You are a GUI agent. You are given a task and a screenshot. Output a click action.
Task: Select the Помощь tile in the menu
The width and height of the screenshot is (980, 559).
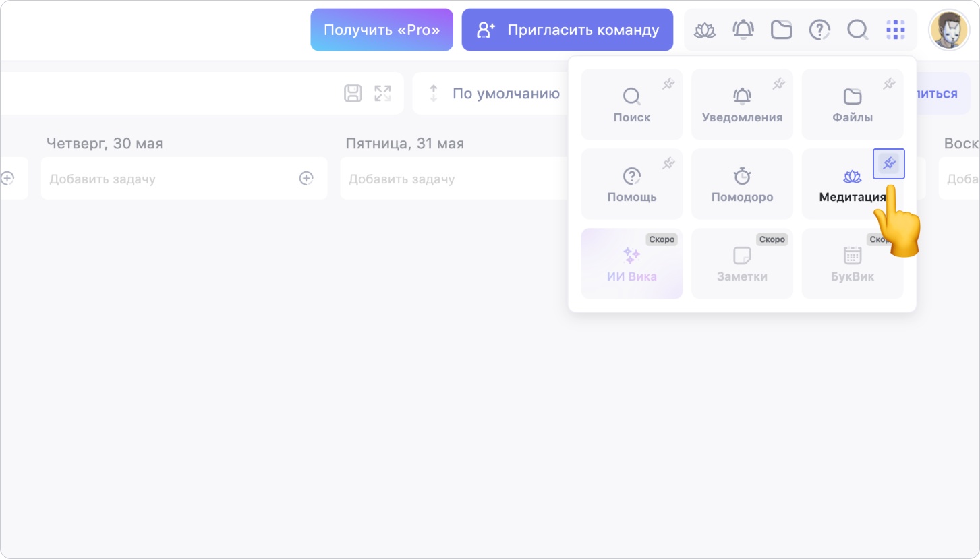631,185
